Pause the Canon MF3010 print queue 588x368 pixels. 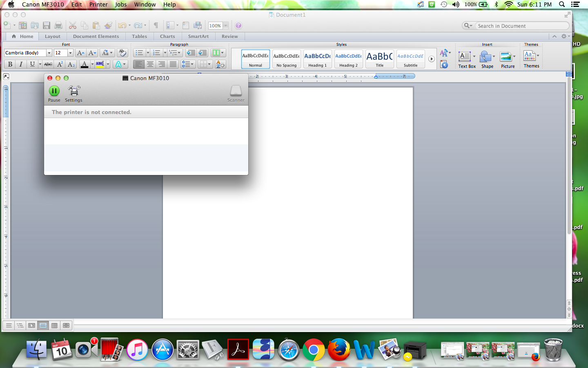pyautogui.click(x=54, y=94)
